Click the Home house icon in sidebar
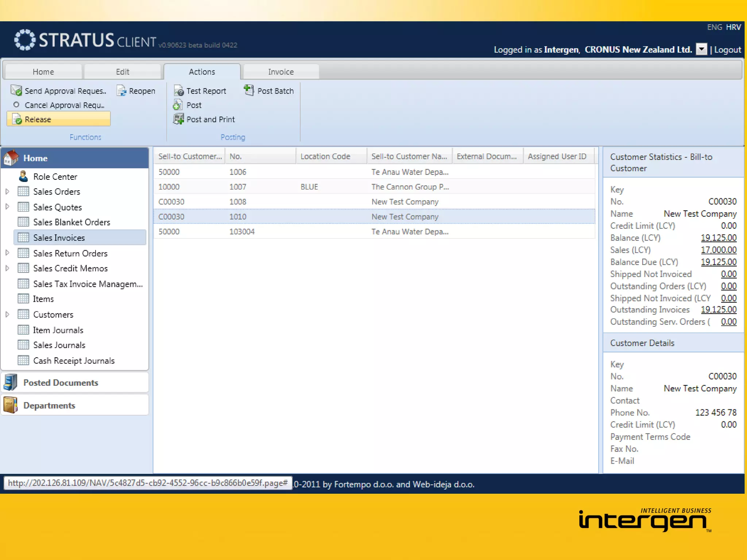Viewport: 747px width, 560px height. [11, 158]
